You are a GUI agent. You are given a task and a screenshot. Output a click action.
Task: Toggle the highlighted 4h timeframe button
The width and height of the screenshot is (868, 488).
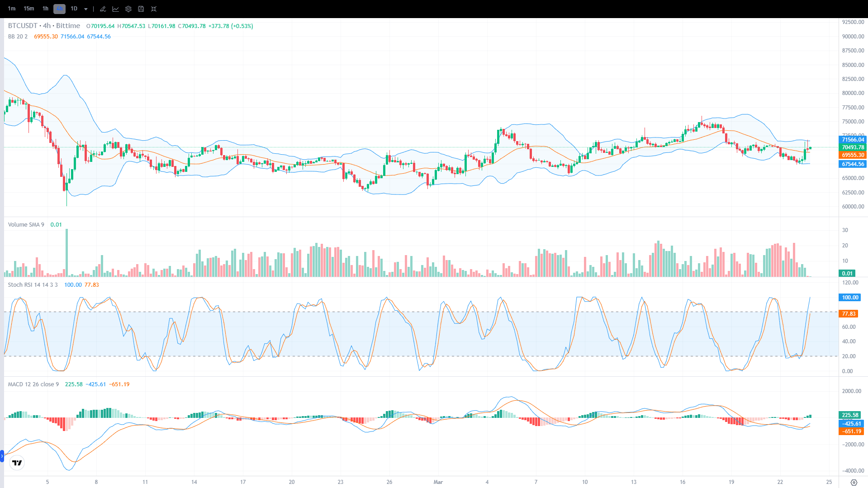pyautogui.click(x=59, y=9)
